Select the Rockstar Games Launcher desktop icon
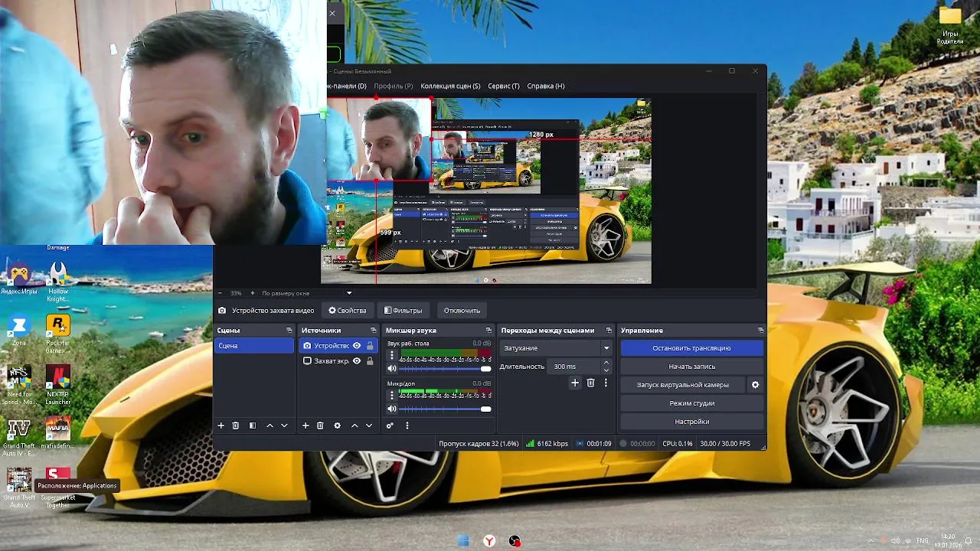The height and width of the screenshot is (551, 980). tap(58, 334)
